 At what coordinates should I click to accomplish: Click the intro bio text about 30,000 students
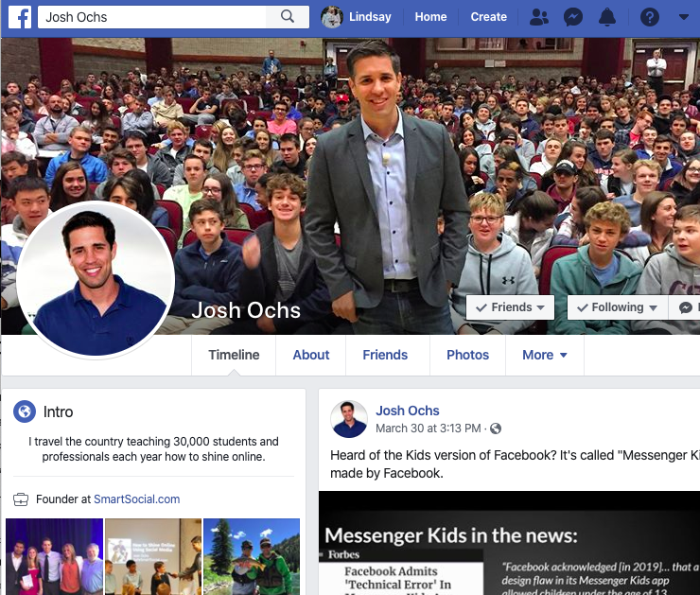(153, 449)
